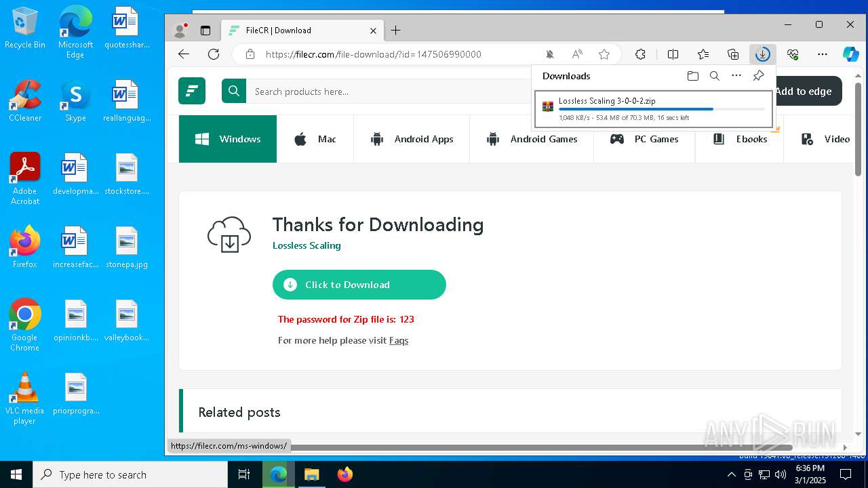Open Firefox desktop shortcut
Screen dimensions: 868x488
pos(25,248)
